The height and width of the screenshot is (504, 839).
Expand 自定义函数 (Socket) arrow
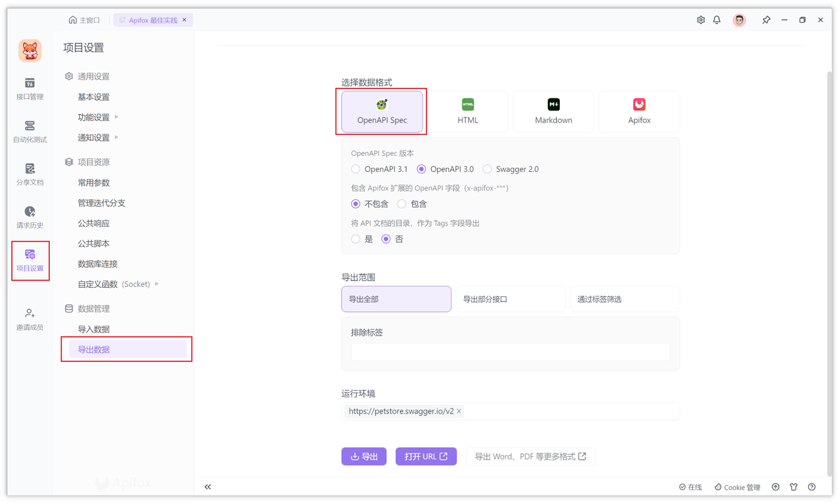coord(157,284)
